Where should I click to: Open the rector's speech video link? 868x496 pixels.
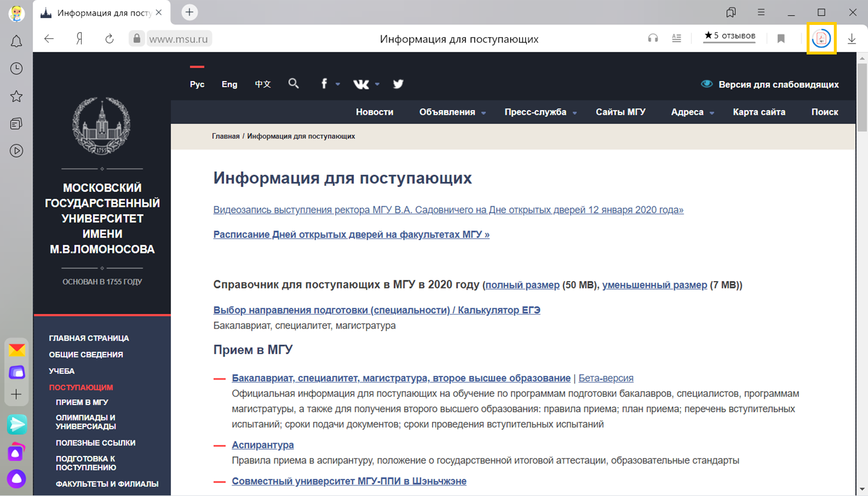pos(448,210)
